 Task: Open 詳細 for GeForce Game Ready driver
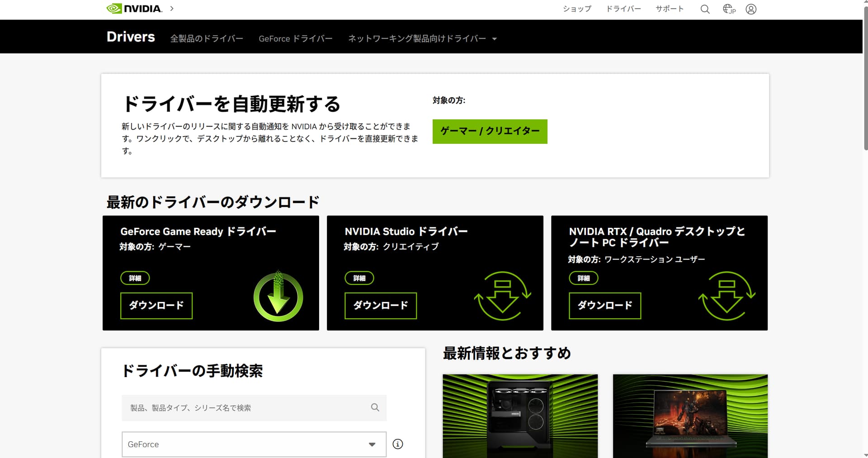pos(135,278)
